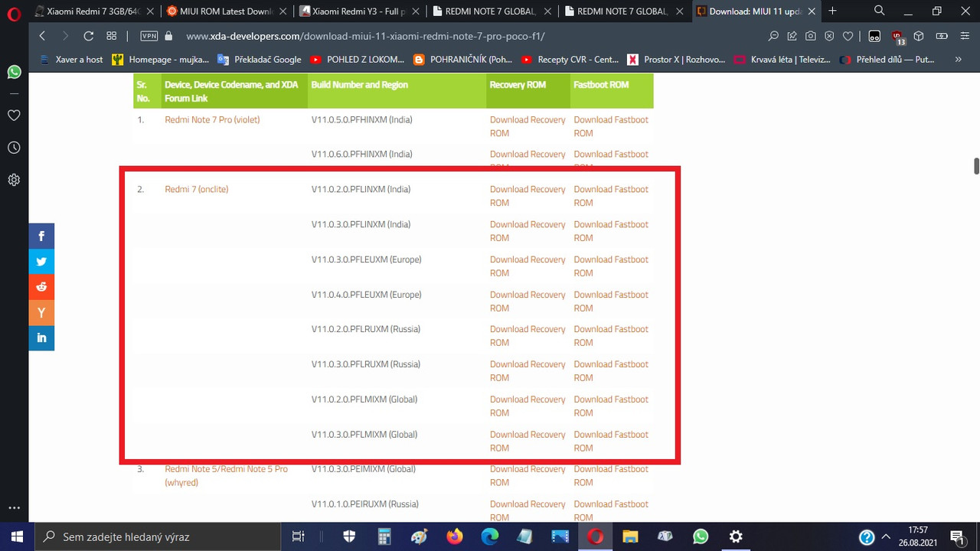
Task: Open the WhatsApp sidebar panel
Action: click(14, 72)
